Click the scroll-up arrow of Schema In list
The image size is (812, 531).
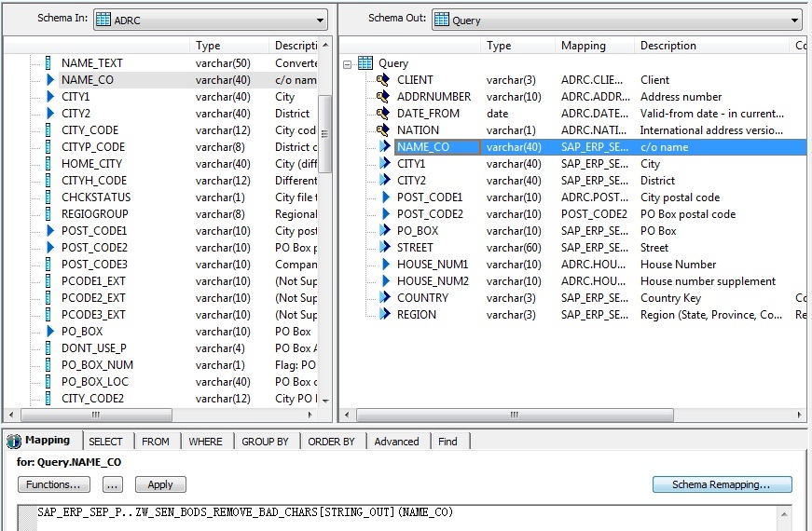(325, 45)
